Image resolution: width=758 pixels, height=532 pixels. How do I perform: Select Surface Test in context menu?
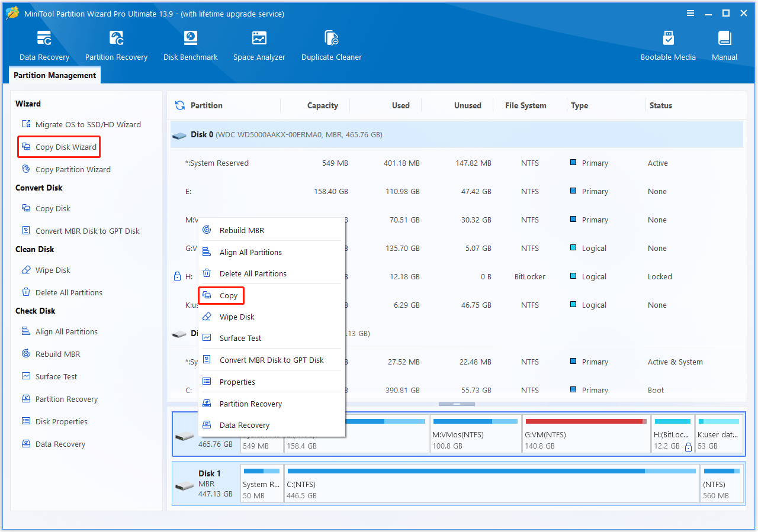[x=272, y=338]
